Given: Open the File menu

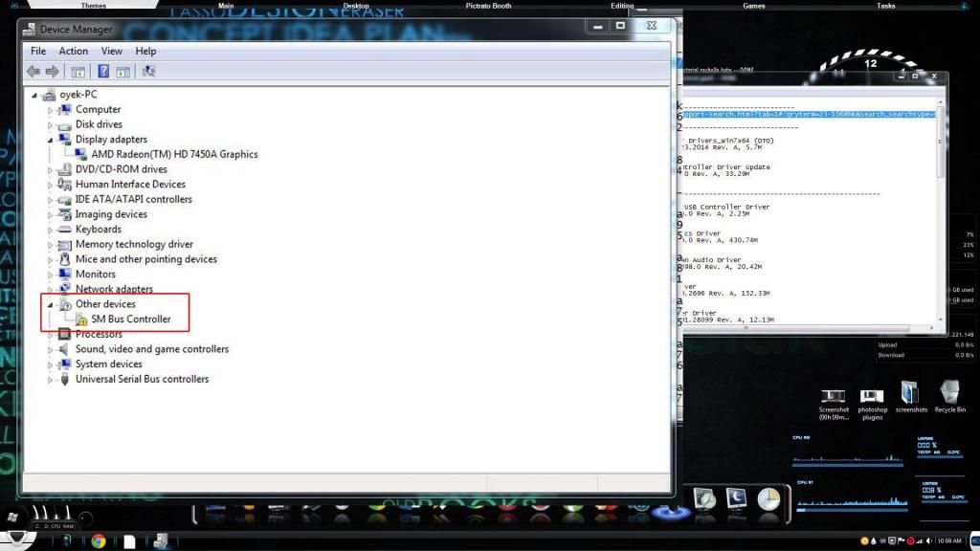Looking at the screenshot, I should click(x=38, y=52).
